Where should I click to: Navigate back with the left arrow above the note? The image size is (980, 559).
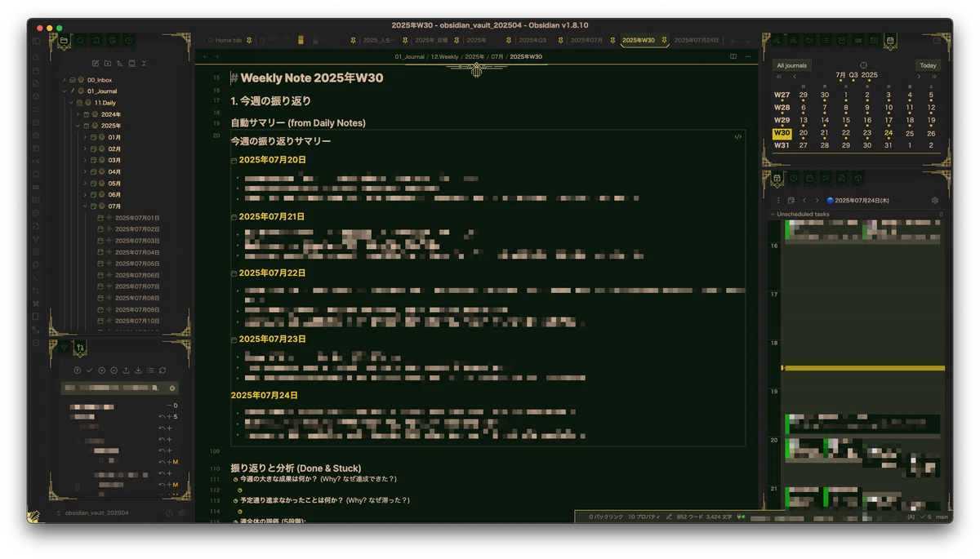pos(206,56)
